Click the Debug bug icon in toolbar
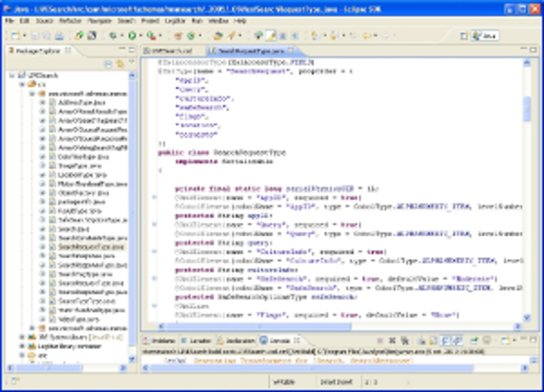This screenshot has height=392, width=544. coord(113,36)
